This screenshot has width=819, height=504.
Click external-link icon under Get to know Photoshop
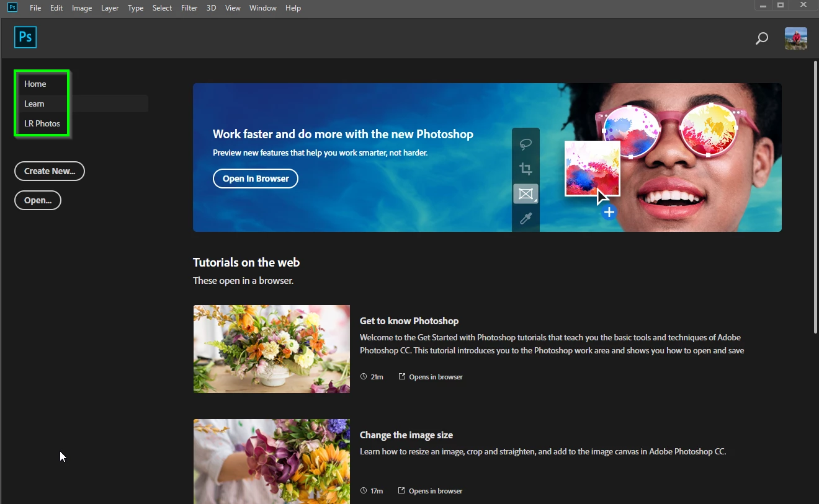pos(402,377)
